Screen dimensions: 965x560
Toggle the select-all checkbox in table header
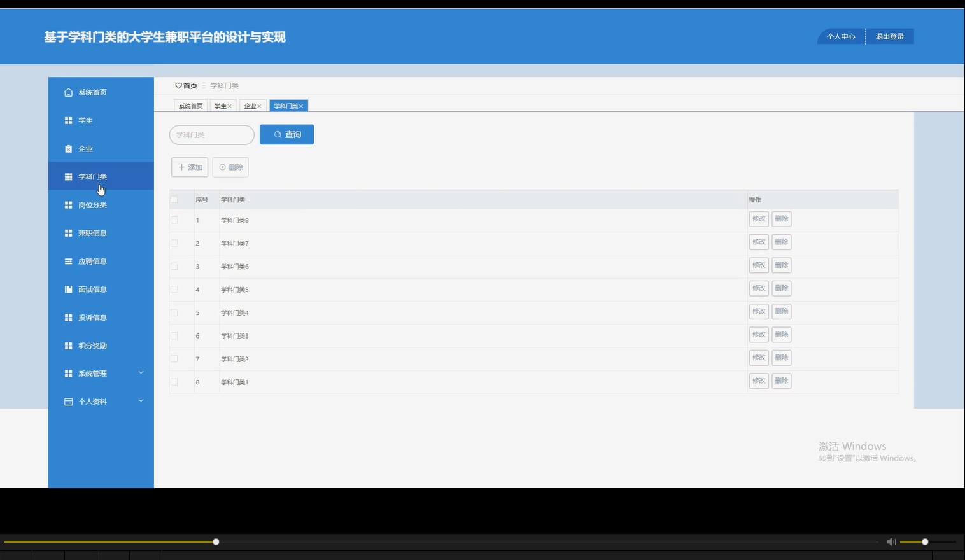click(174, 199)
